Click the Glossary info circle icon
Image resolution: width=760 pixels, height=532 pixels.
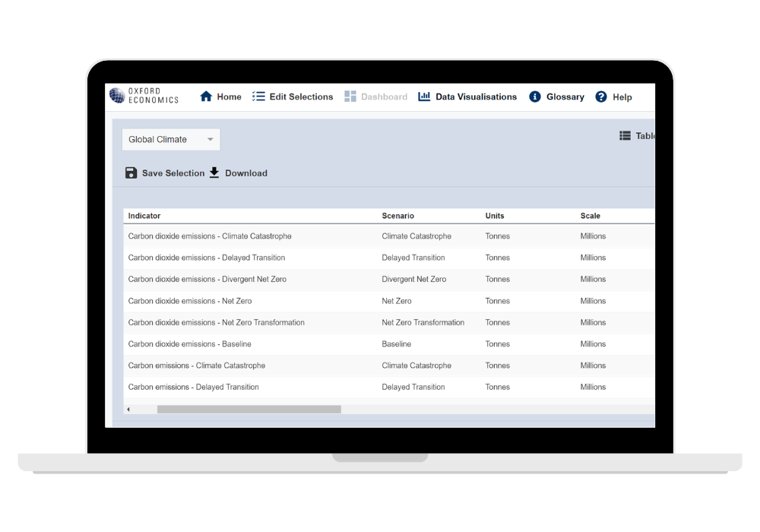[535, 97]
